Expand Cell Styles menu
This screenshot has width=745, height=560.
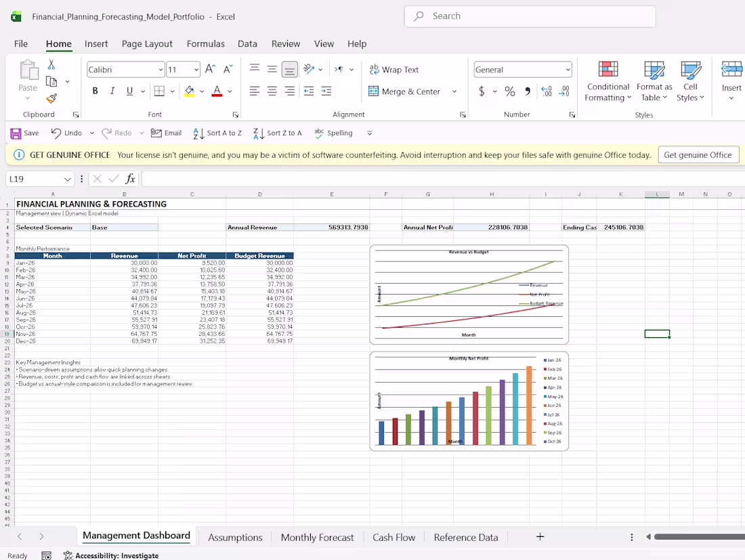click(x=690, y=81)
